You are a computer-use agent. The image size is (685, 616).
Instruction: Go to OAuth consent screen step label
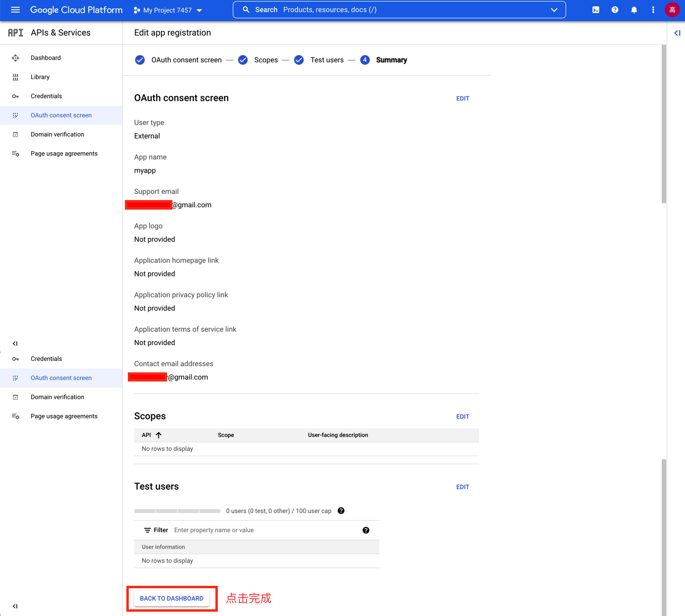tap(187, 60)
